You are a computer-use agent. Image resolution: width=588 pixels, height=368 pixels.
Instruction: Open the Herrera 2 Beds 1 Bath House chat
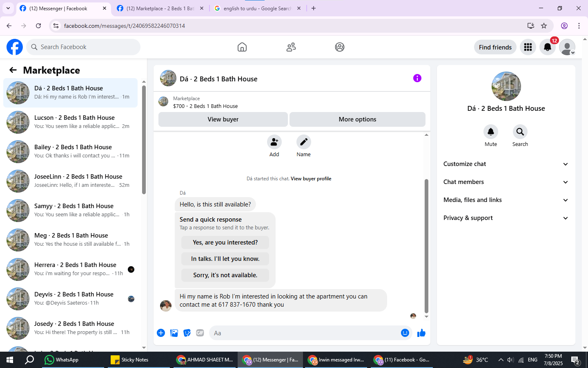click(x=70, y=269)
